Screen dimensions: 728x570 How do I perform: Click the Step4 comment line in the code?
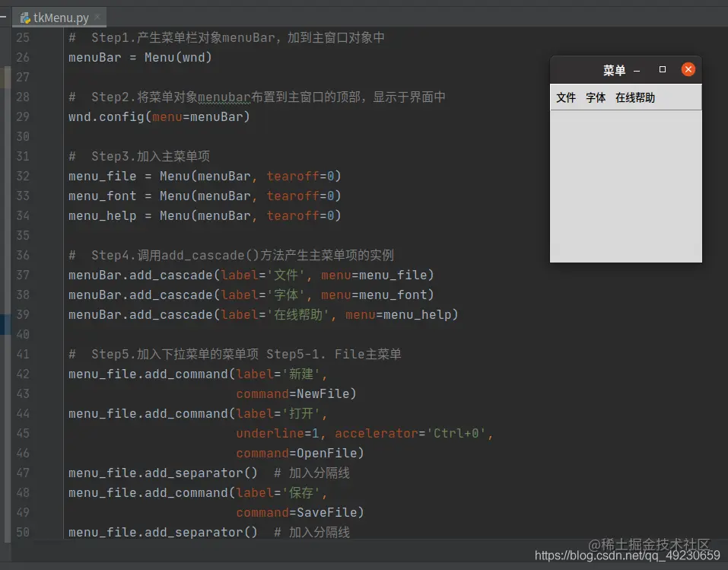point(228,255)
